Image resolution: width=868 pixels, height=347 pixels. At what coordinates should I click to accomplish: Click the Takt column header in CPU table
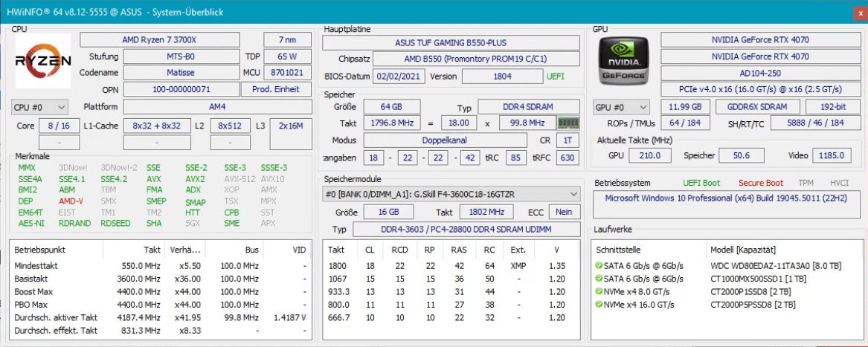pyautogui.click(x=152, y=250)
